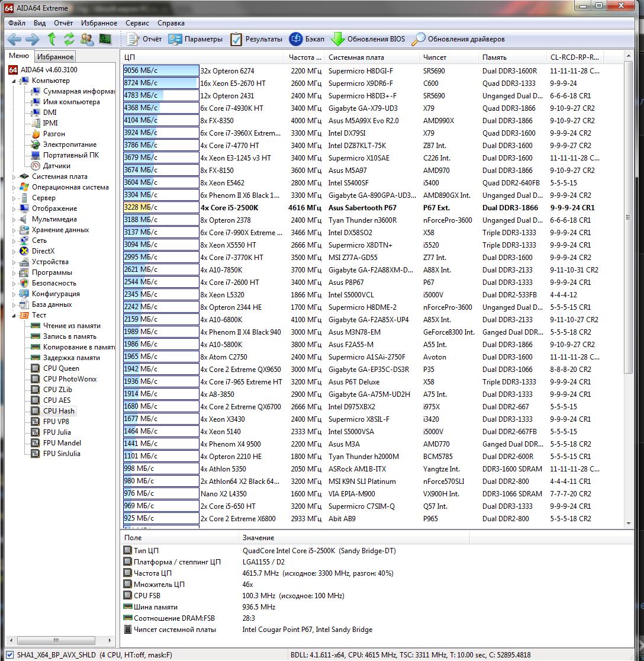Click the refresh icon in toolbar
Screen dimensions: 644x661
pyautogui.click(x=69, y=39)
